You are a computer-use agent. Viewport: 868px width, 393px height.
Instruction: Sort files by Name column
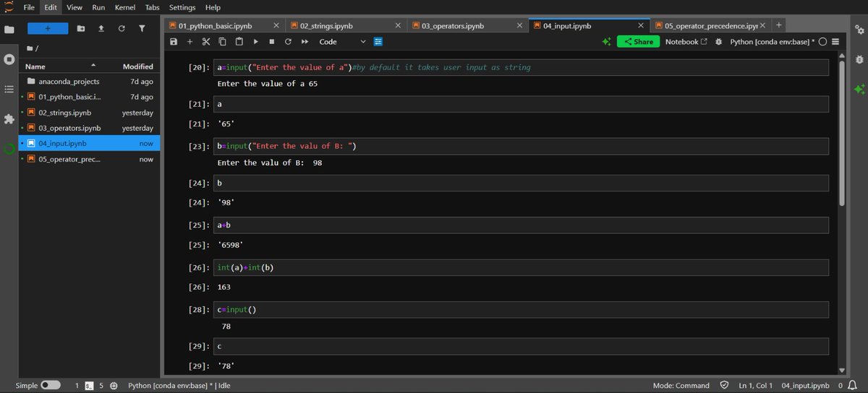(35, 66)
